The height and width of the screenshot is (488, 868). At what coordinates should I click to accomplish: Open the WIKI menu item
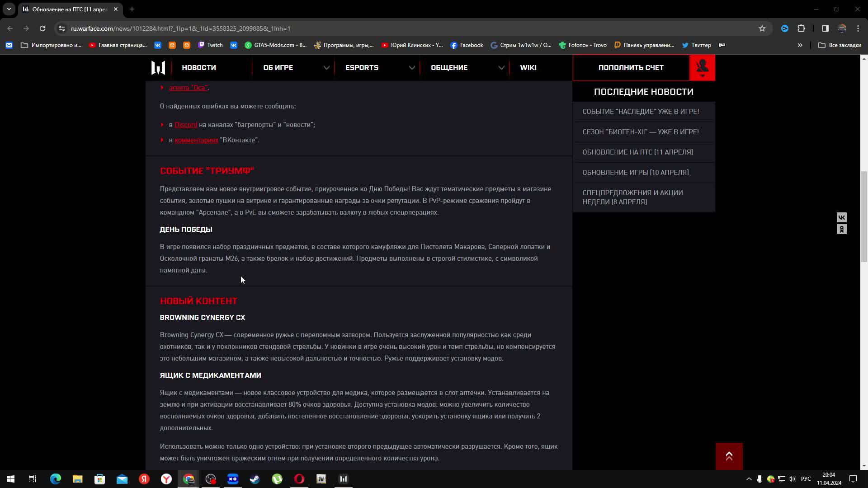coord(528,68)
